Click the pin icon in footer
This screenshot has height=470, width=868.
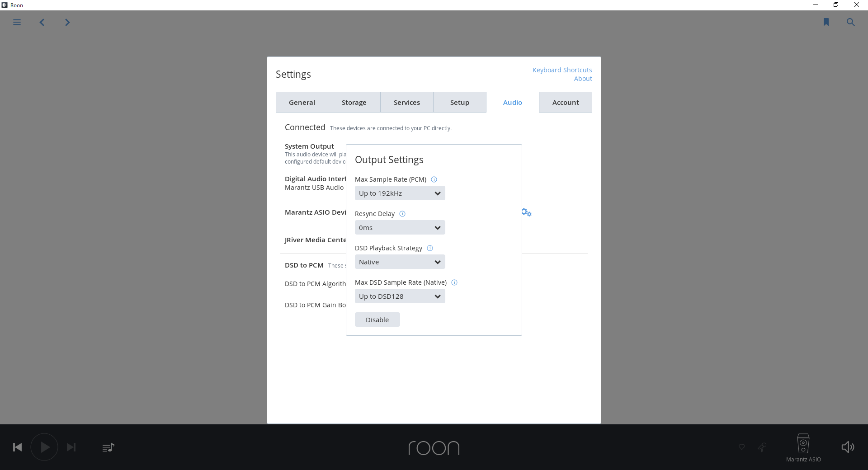click(x=762, y=447)
